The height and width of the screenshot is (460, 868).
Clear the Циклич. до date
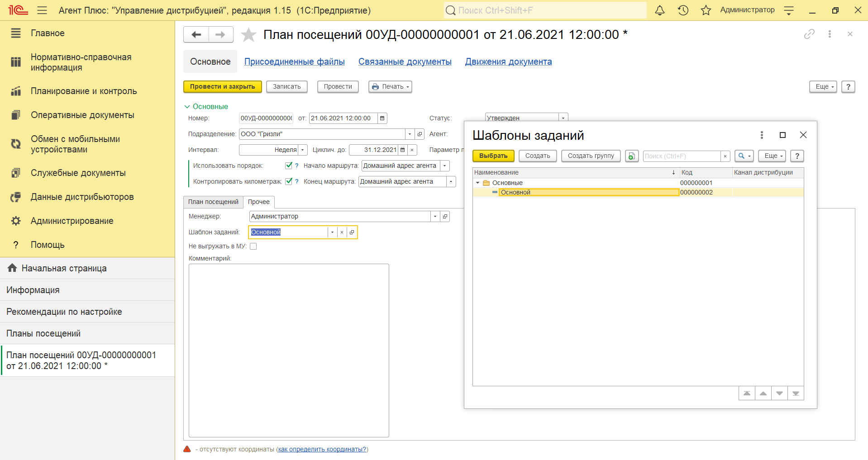pos(412,150)
